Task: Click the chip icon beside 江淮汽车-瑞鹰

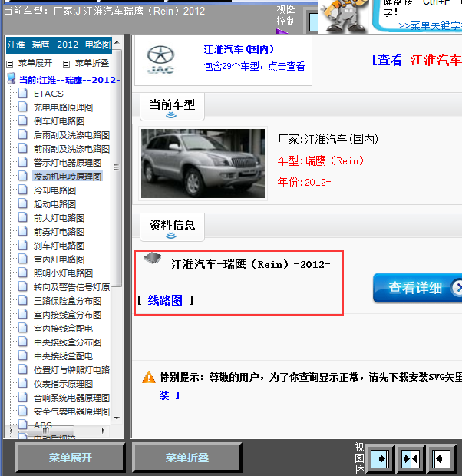Action: click(153, 258)
